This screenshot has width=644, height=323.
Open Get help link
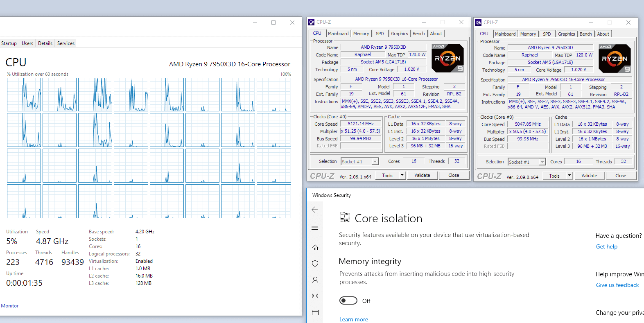[x=607, y=246]
